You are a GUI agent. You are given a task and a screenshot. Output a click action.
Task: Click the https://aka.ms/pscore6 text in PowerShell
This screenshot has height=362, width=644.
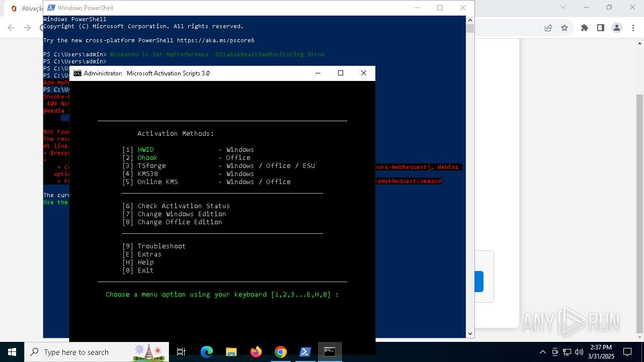tap(216, 40)
